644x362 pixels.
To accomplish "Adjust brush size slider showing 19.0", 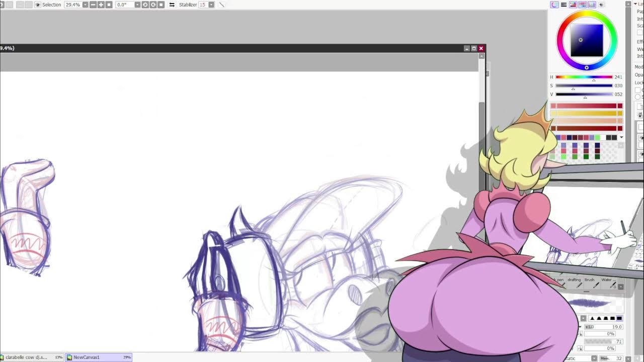I will tap(603, 327).
